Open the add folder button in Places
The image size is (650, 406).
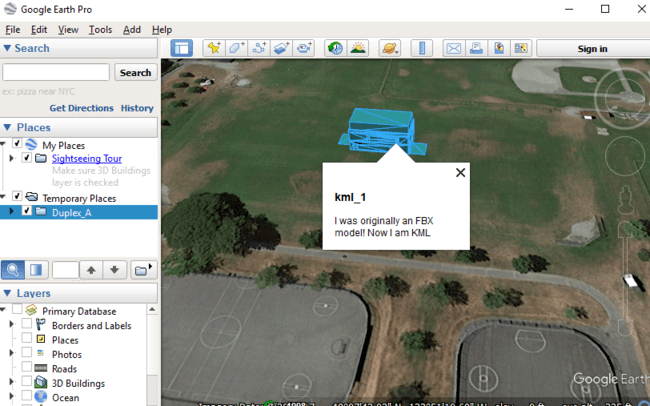(x=143, y=270)
